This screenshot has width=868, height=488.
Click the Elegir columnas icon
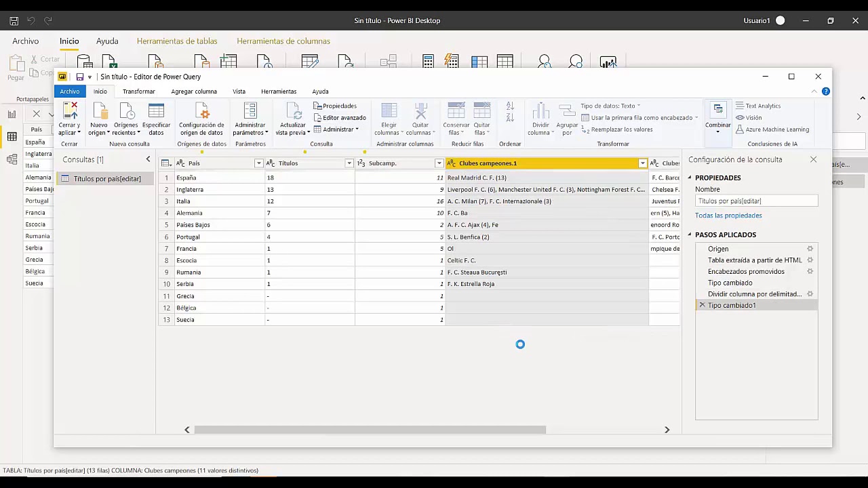(389, 111)
